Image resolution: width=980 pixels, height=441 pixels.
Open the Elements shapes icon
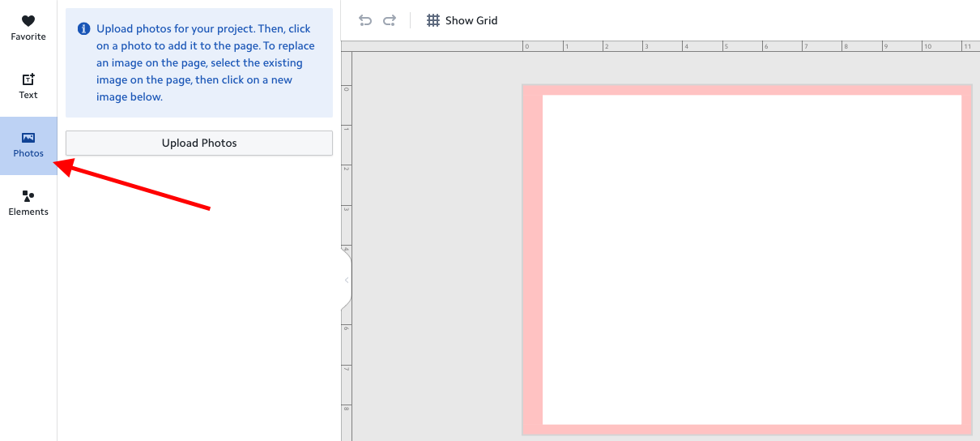pyautogui.click(x=28, y=196)
